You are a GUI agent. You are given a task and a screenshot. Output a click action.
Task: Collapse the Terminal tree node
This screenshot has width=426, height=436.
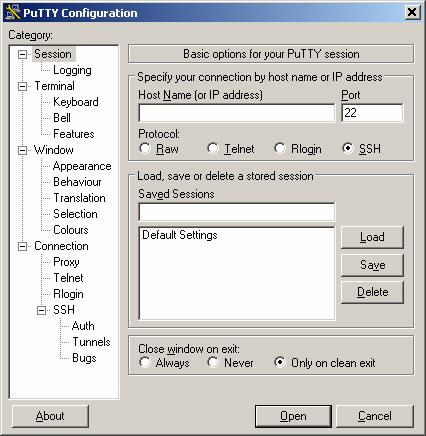(22, 86)
